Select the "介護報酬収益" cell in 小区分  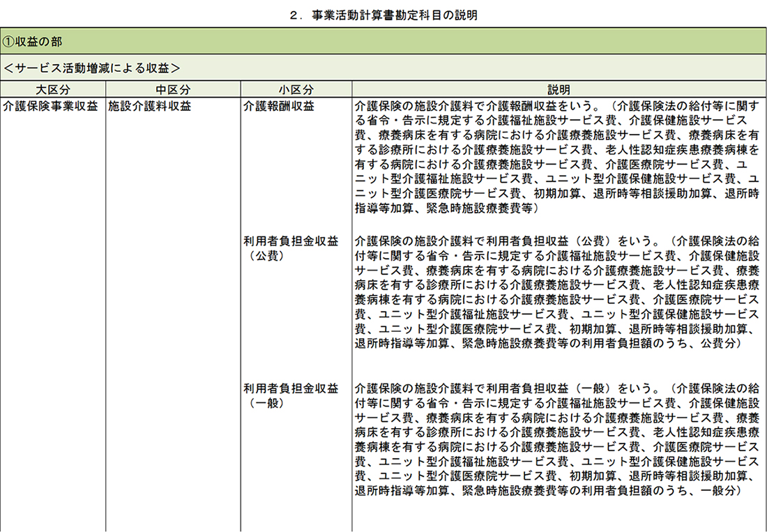coord(278,107)
